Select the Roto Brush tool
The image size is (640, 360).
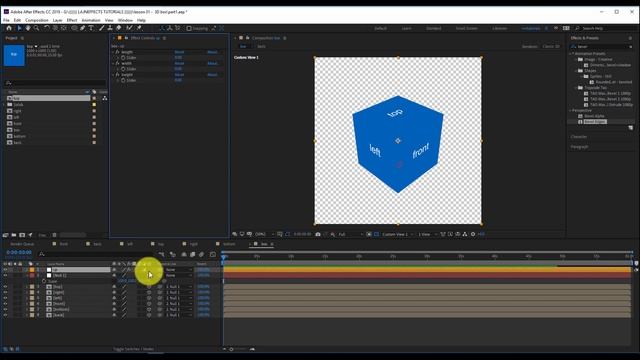click(x=129, y=28)
